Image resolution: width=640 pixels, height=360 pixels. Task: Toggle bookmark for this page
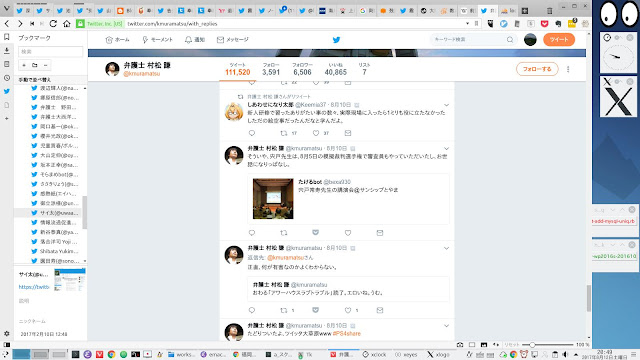pyautogui.click(x=476, y=24)
